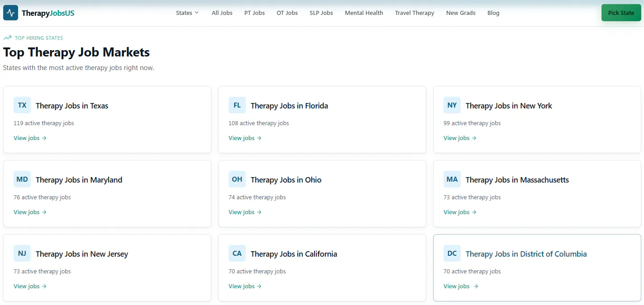Screen dimensions: 644x305
Task: Go to PT Jobs page
Action: click(255, 13)
